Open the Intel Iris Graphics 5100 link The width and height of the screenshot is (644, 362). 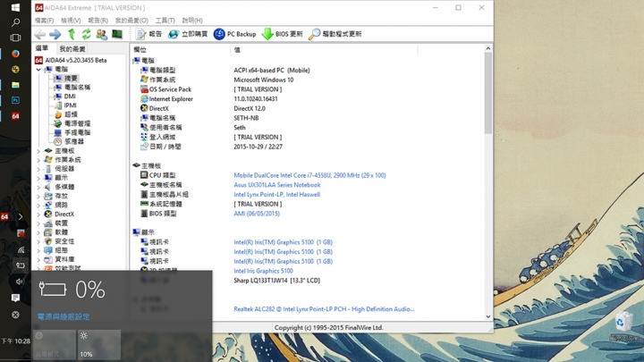coord(263,271)
